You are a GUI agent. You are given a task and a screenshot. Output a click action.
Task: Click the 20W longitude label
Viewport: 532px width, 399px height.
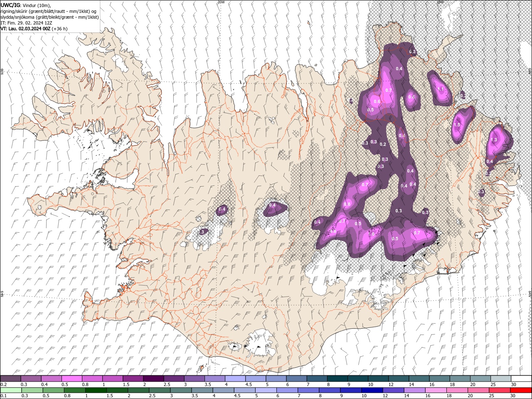(x=221, y=2)
